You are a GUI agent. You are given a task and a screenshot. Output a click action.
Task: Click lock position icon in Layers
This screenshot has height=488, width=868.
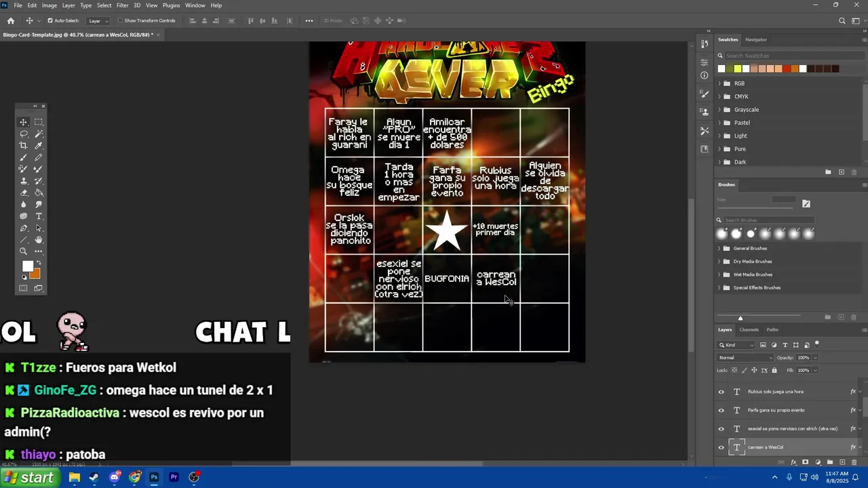(754, 370)
